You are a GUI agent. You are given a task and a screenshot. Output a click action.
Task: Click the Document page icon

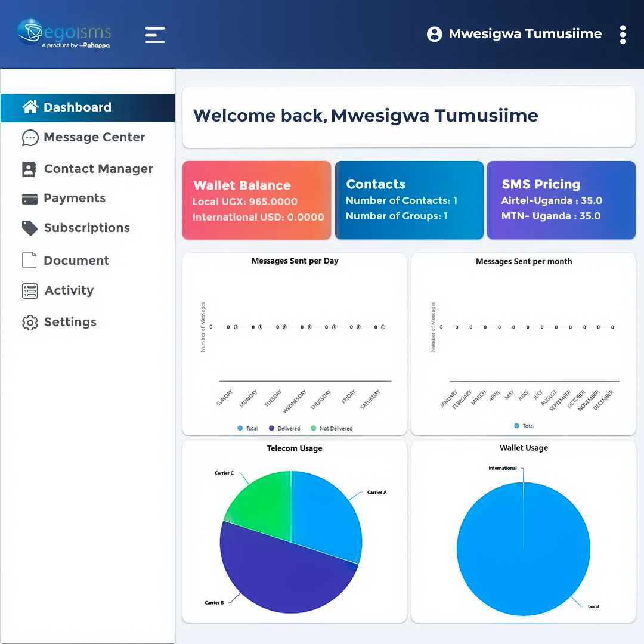(30, 261)
